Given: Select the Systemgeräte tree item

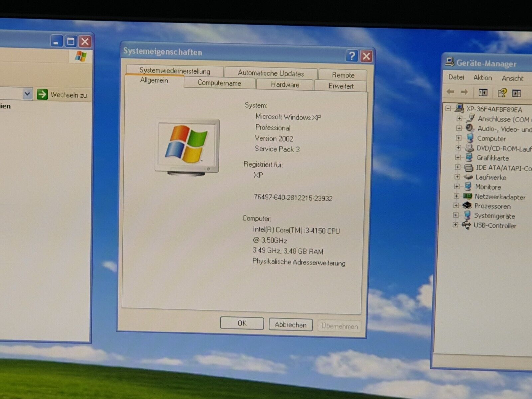Looking at the screenshot, I should (x=494, y=216).
